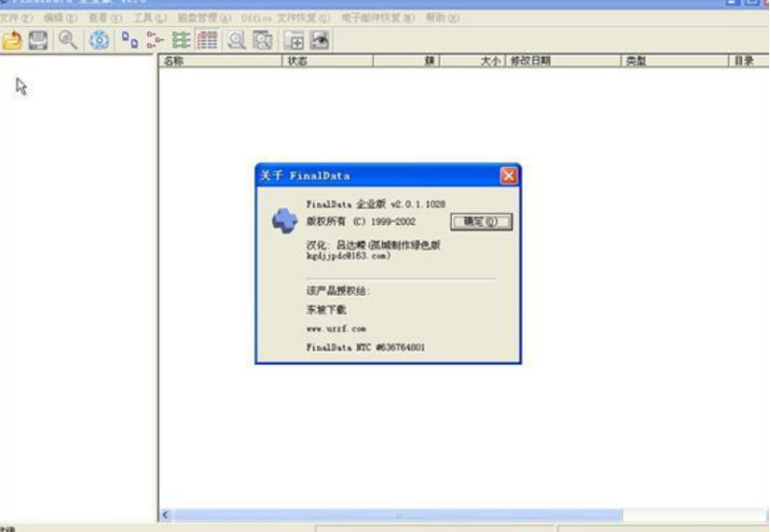
Task: Click the blue FinalData logo in About dialog
Action: click(x=285, y=221)
